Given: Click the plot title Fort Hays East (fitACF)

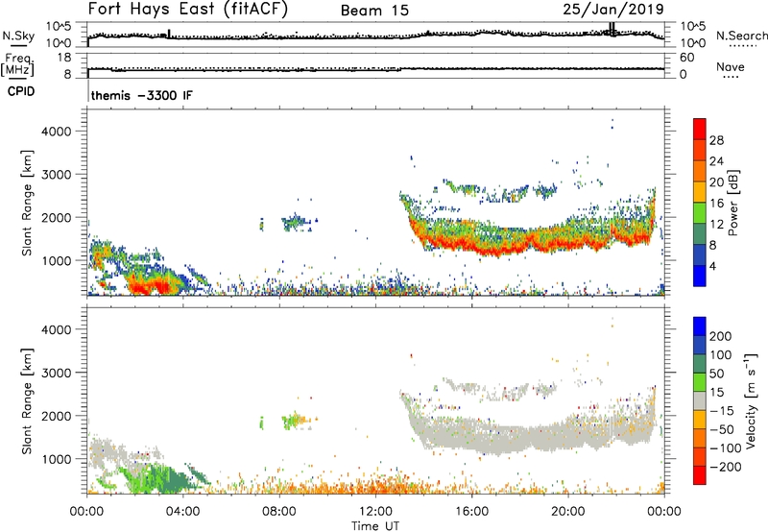Looking at the screenshot, I should (188, 10).
